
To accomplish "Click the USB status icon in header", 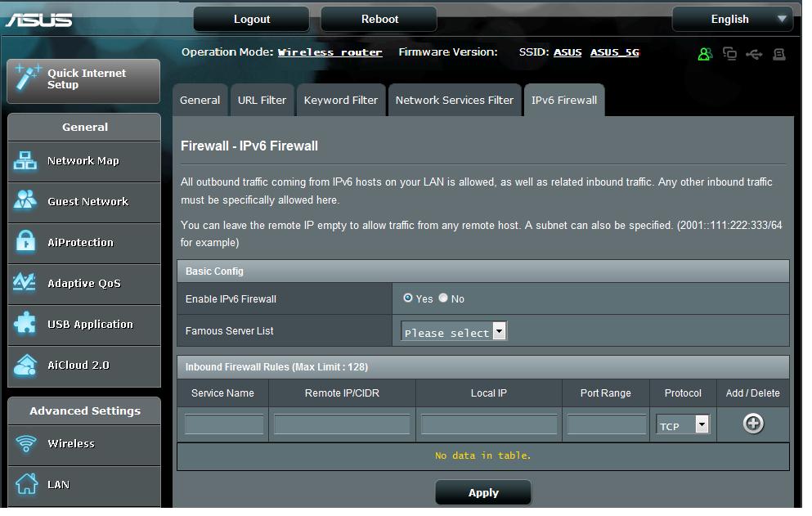I will pos(754,54).
